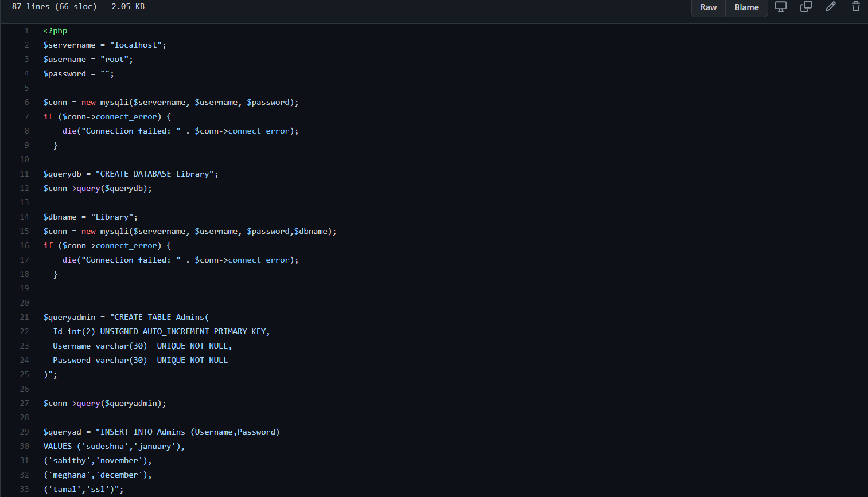The height and width of the screenshot is (497, 868).
Task: Select line number 33
Action: pos(24,489)
